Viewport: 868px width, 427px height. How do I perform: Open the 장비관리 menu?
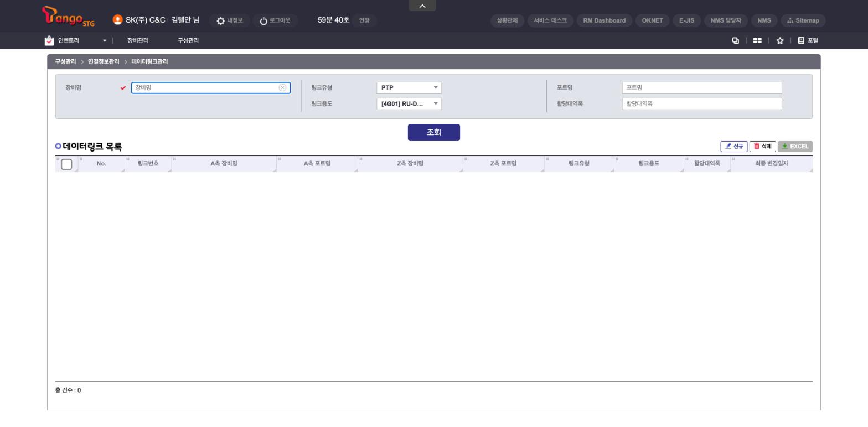pyautogui.click(x=138, y=40)
